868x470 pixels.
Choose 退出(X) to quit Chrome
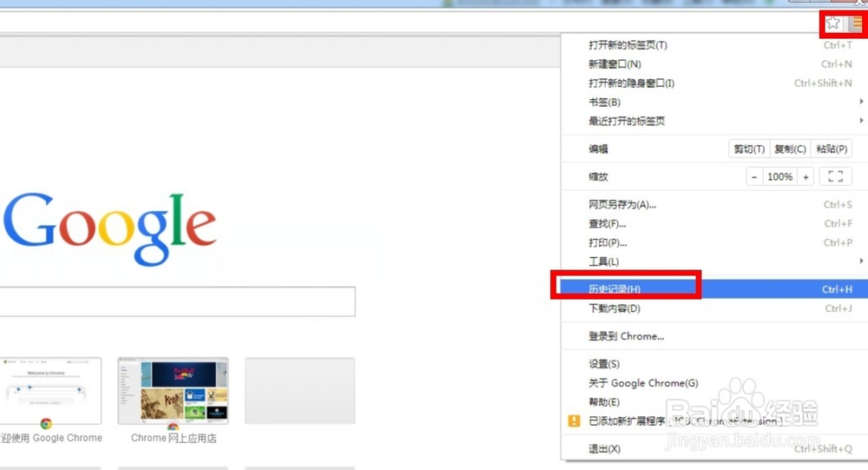click(x=714, y=449)
